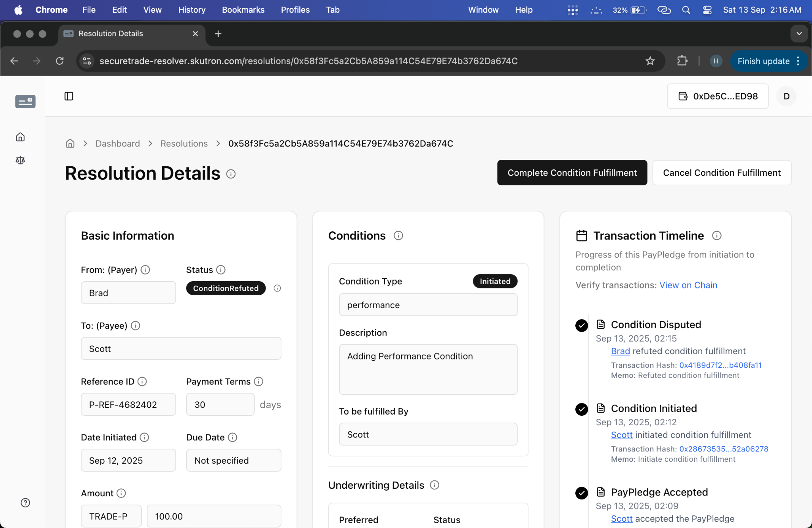Show info icon beside From: (Payer)
812x528 pixels.
point(146,270)
